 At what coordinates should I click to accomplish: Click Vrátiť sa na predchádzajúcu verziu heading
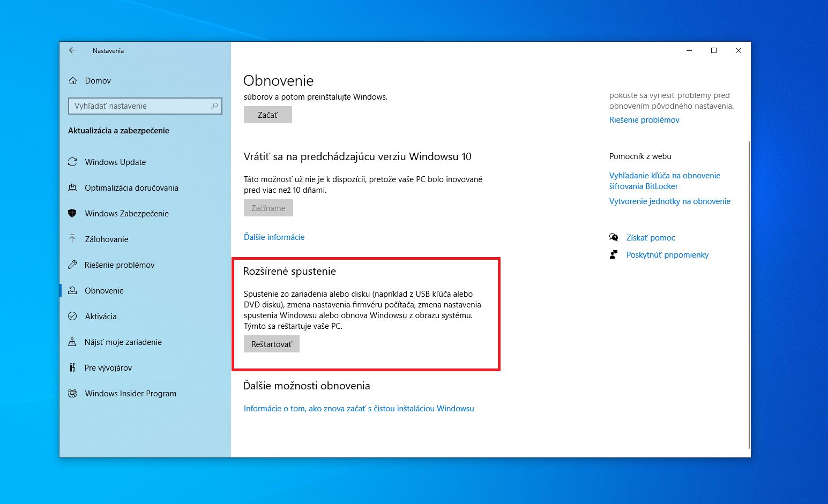coord(357,157)
